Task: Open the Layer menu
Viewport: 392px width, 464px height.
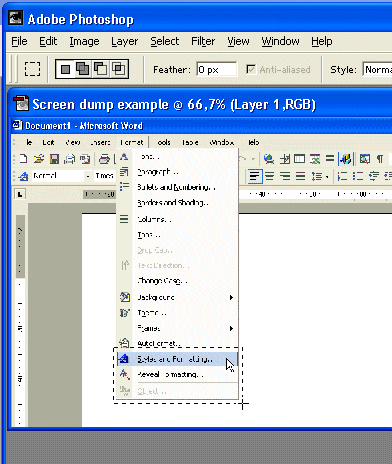Action: (x=124, y=41)
